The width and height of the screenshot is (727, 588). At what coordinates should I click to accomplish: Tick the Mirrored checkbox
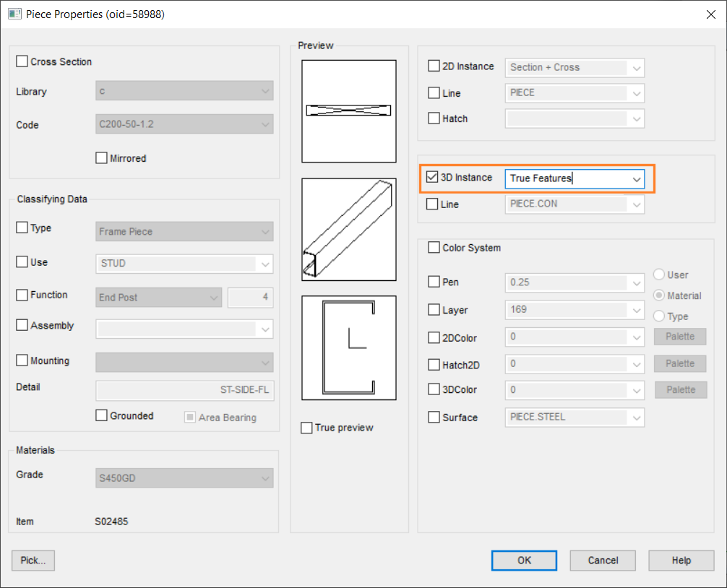pos(102,158)
